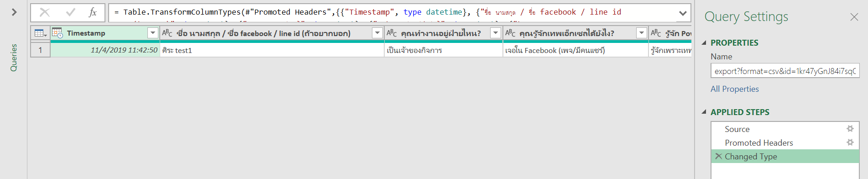
Task: Click ABC type icon of รู้จัก Po column
Action: point(656,33)
